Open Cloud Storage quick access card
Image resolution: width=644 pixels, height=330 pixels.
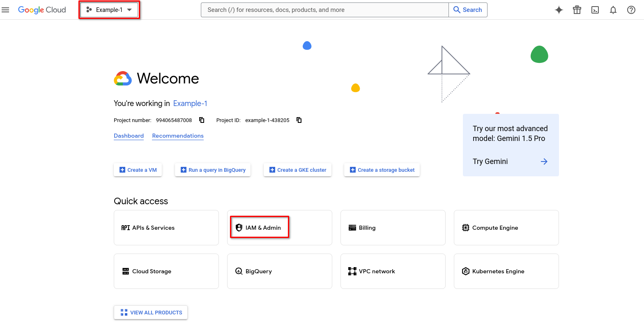(166, 271)
